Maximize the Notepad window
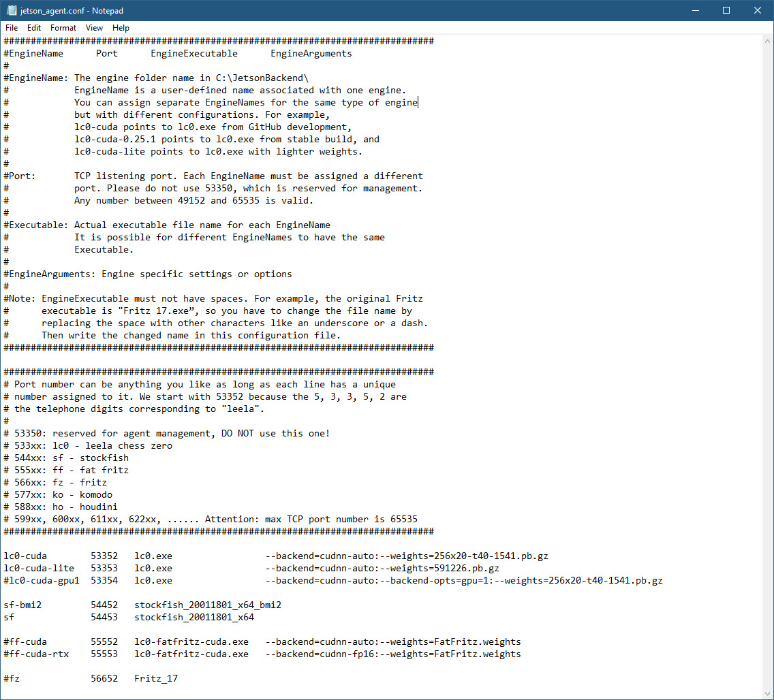Viewport: 774px width, 700px height. tap(726, 11)
